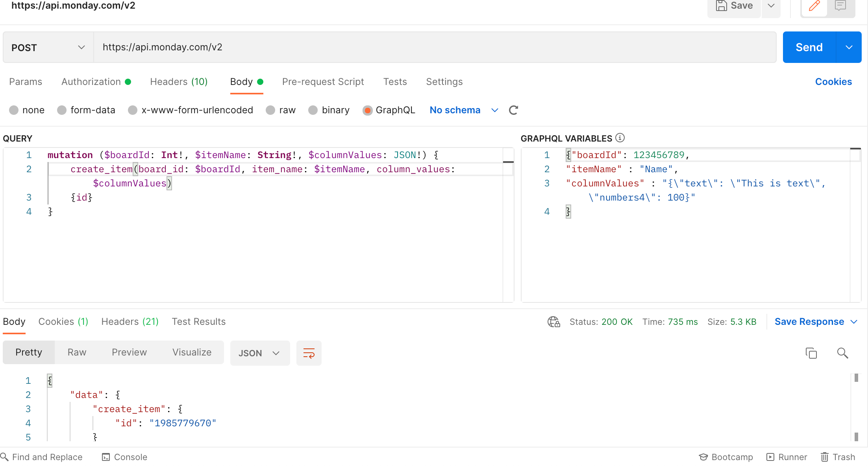Refresh the GraphQL schema icon
The width and height of the screenshot is (868, 466).
[x=513, y=110]
